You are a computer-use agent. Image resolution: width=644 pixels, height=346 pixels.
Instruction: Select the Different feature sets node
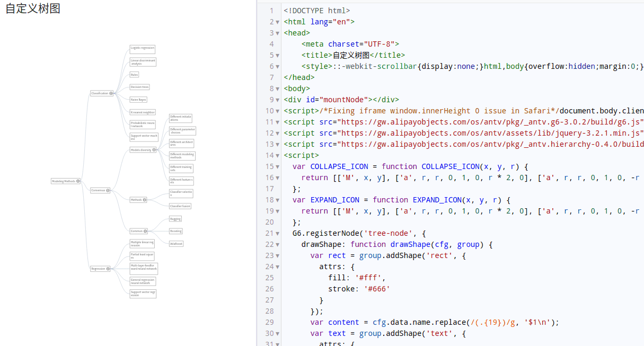tap(182, 181)
